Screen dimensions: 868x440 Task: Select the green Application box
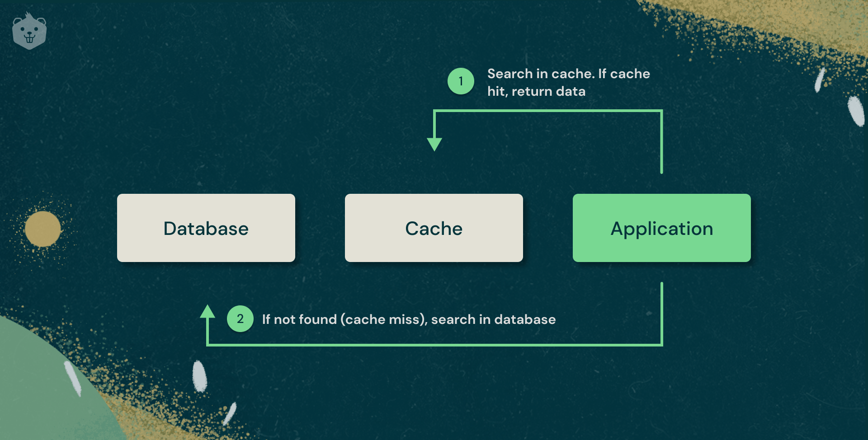(662, 228)
